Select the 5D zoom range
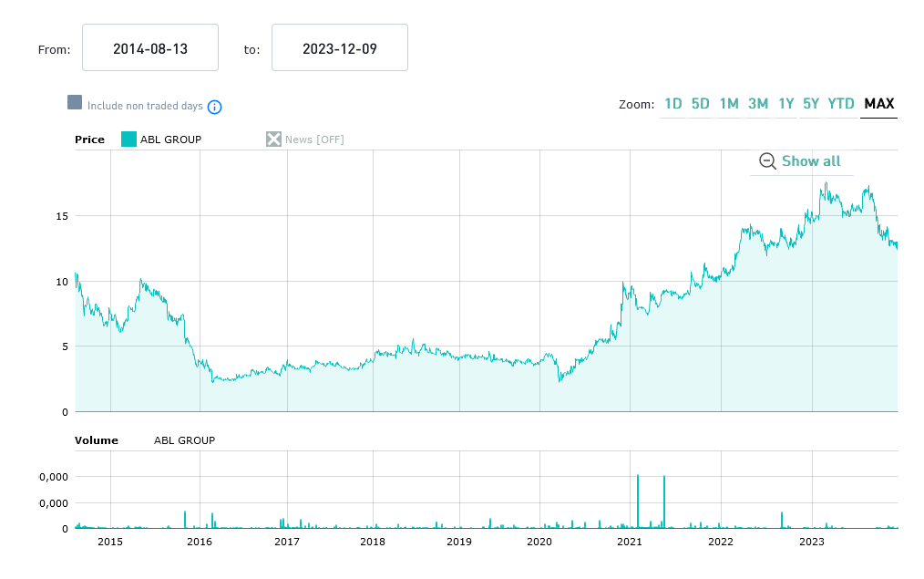The image size is (924, 579). pyautogui.click(x=701, y=104)
